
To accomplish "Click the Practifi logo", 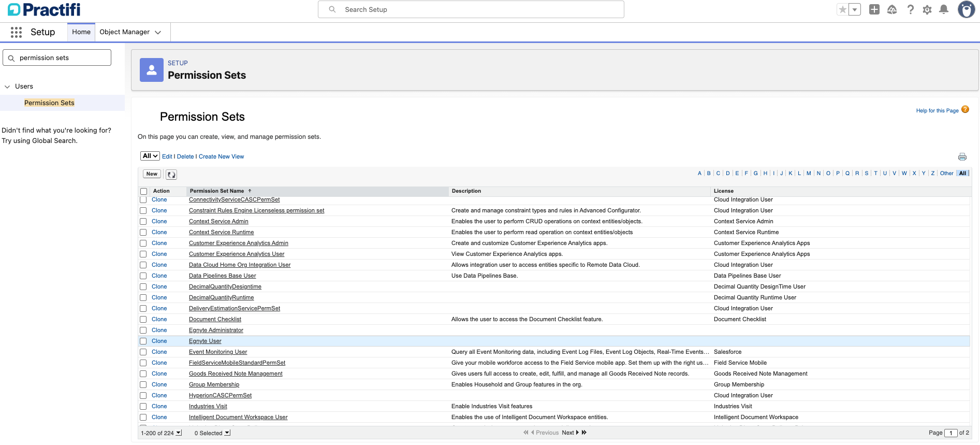I will pyautogui.click(x=44, y=9).
